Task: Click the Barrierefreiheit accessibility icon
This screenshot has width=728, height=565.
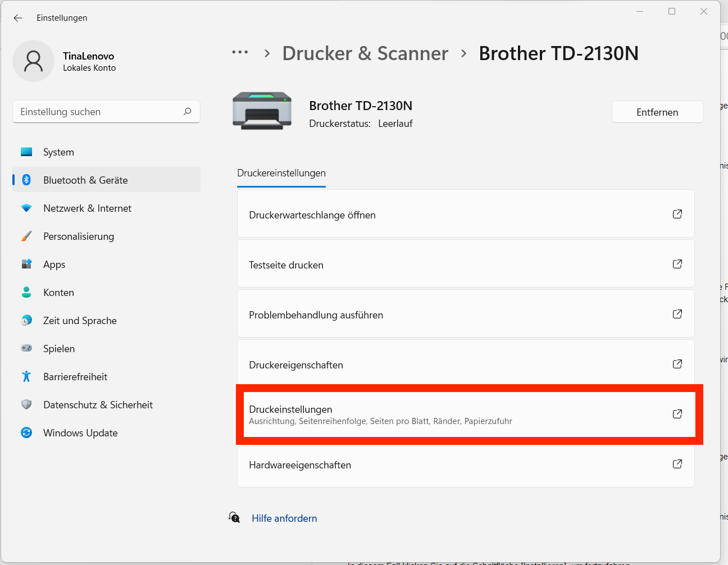Action: pos(26,376)
